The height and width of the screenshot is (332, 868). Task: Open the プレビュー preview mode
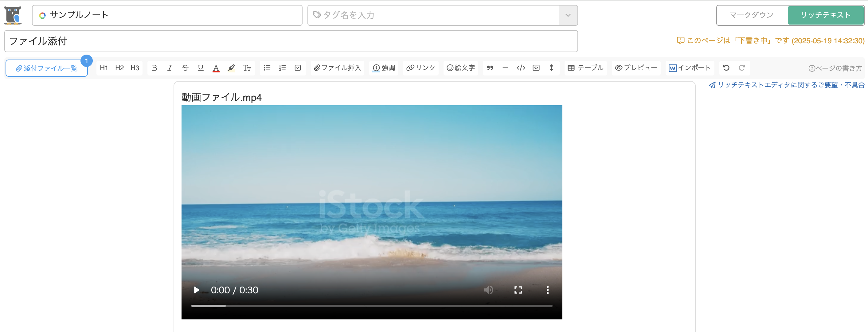636,68
